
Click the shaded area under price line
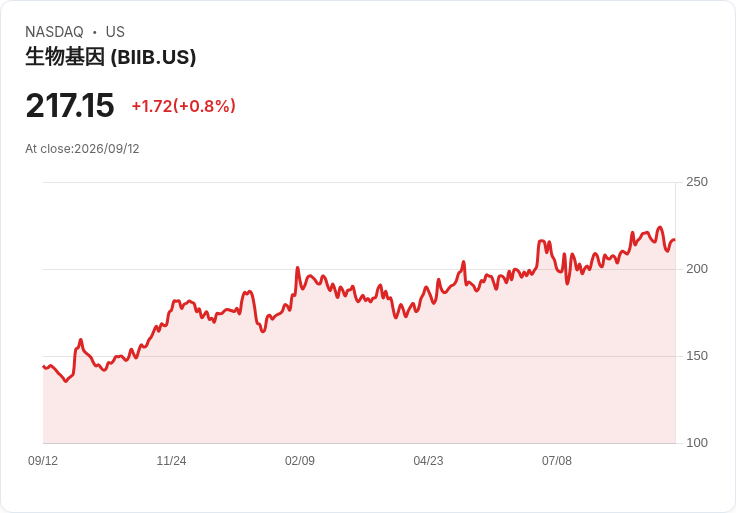pyautogui.click(x=359, y=385)
